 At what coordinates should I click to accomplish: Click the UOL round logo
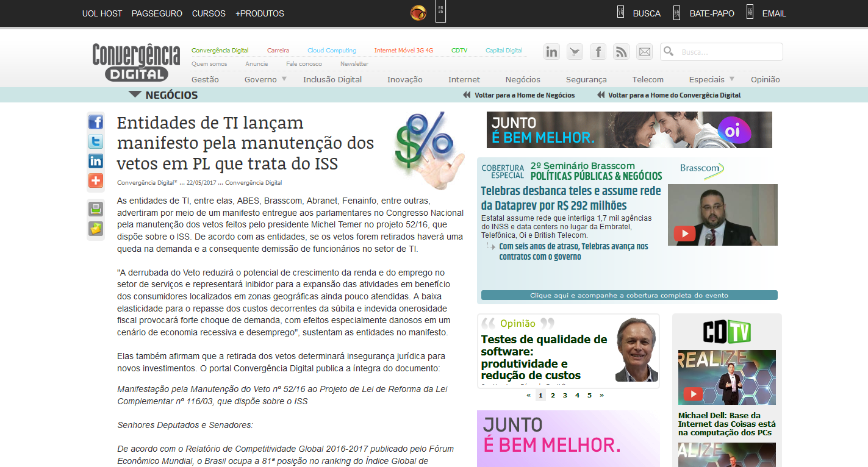[418, 13]
